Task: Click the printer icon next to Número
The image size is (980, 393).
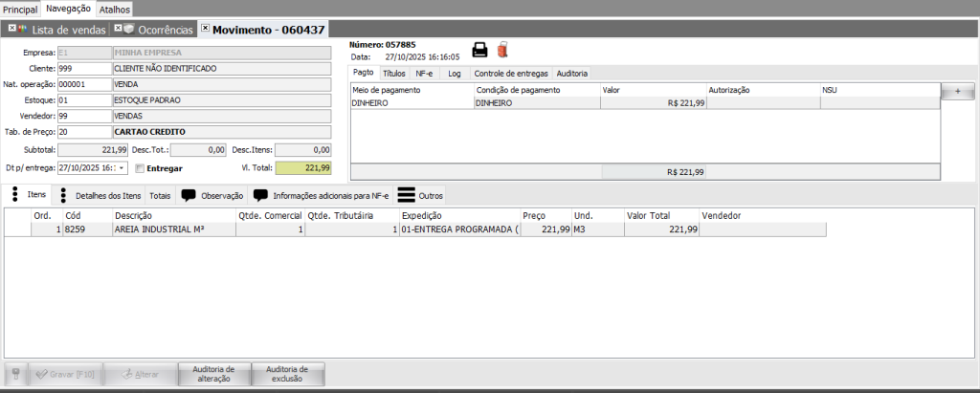Action: point(480,51)
